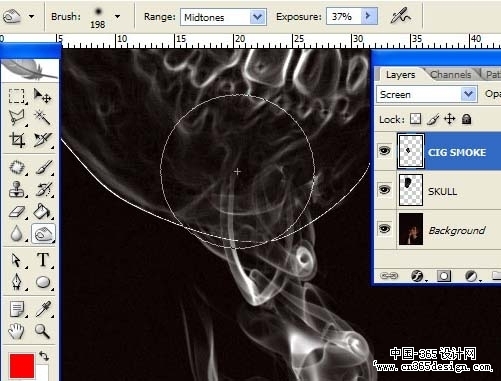Select the Clone Stamp tool
This screenshot has width=501, height=381.
click(x=17, y=189)
